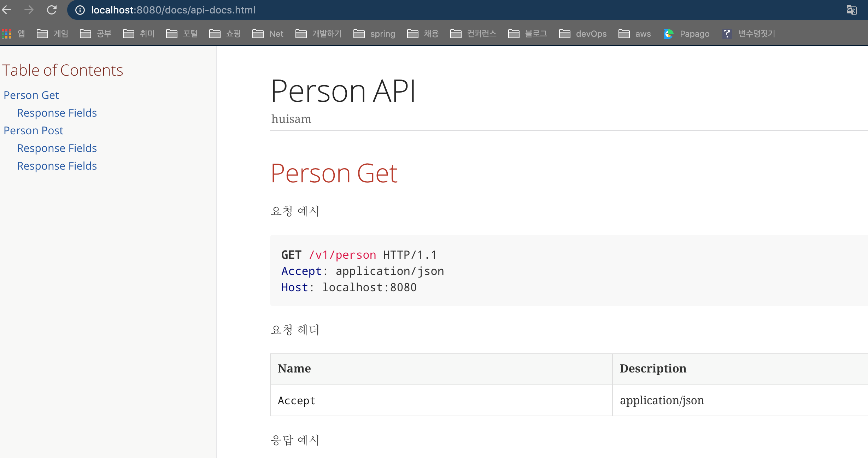The height and width of the screenshot is (458, 868).
Task: Open the apps grid shortcut
Action: (x=7, y=34)
